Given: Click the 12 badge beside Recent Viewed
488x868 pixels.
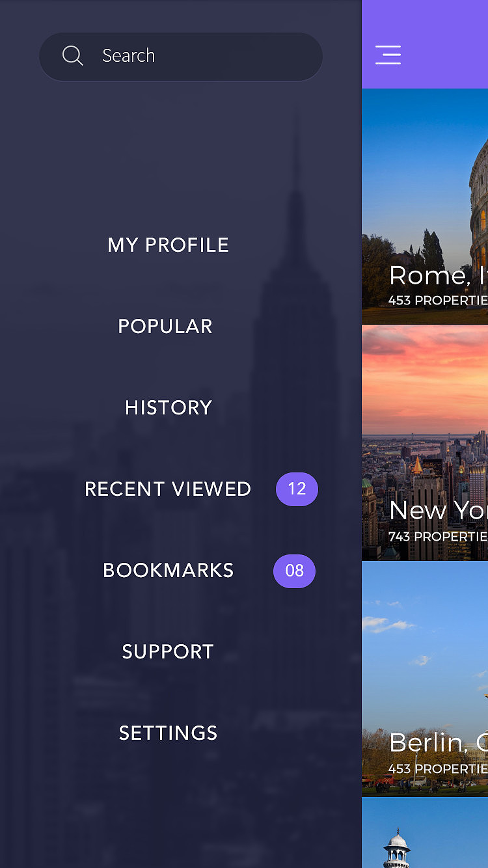Looking at the screenshot, I should (x=297, y=489).
